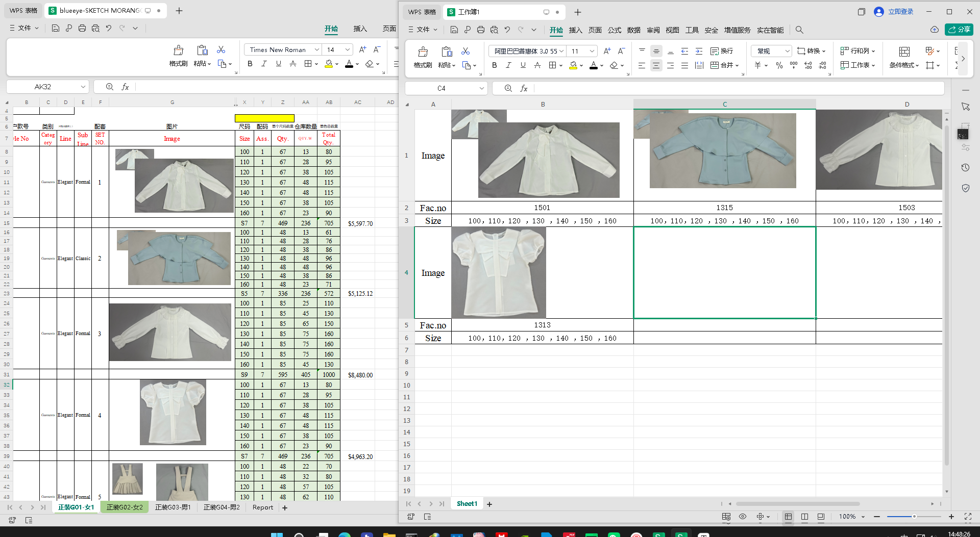This screenshot has height=537, width=980.
Task: Apply percent style number format
Action: tap(779, 65)
